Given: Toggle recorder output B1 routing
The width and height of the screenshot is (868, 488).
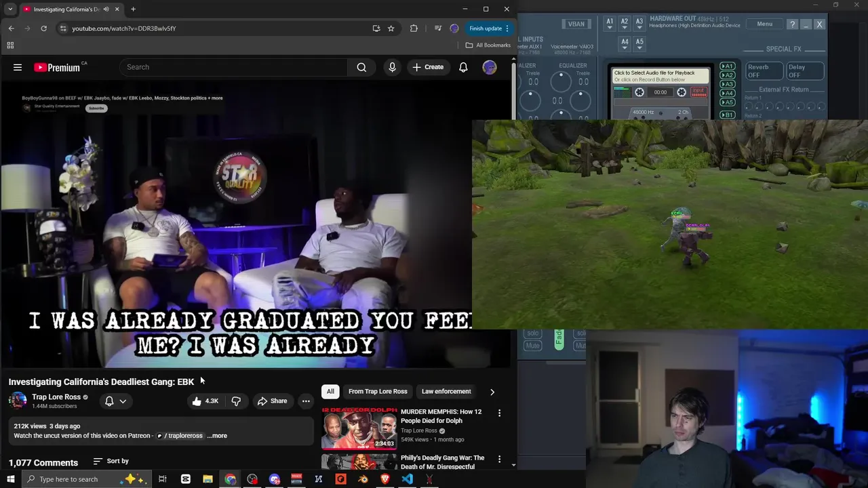Looking at the screenshot, I should 727,115.
